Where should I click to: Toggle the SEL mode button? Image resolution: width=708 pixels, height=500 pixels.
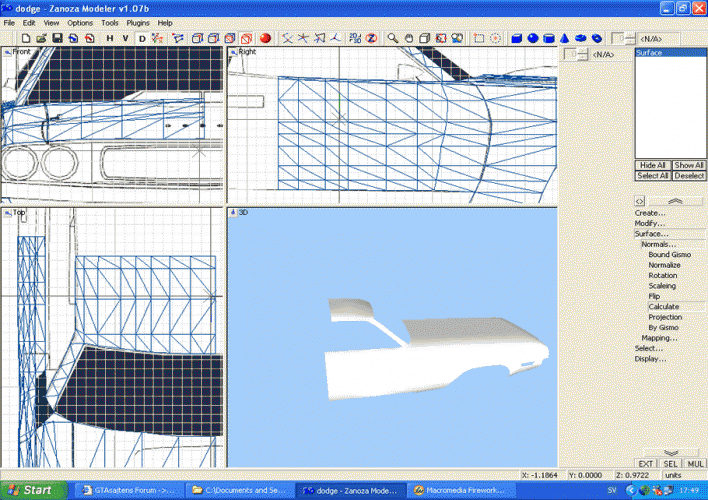point(671,464)
